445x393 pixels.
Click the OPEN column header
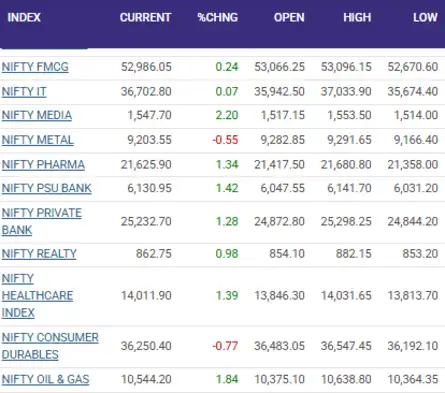(289, 17)
